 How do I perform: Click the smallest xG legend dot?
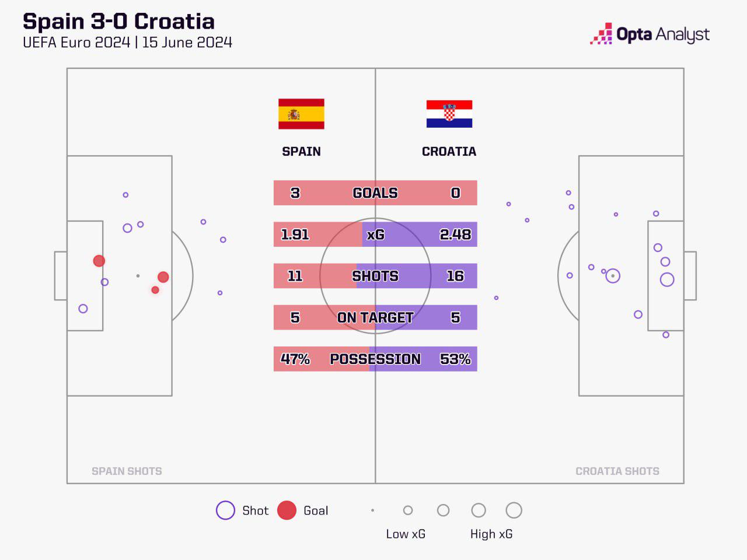coord(372,510)
